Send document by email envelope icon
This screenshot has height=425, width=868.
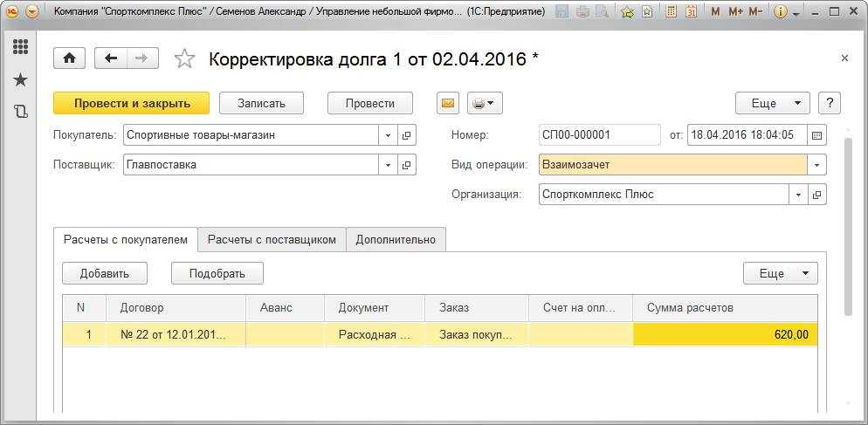click(448, 103)
